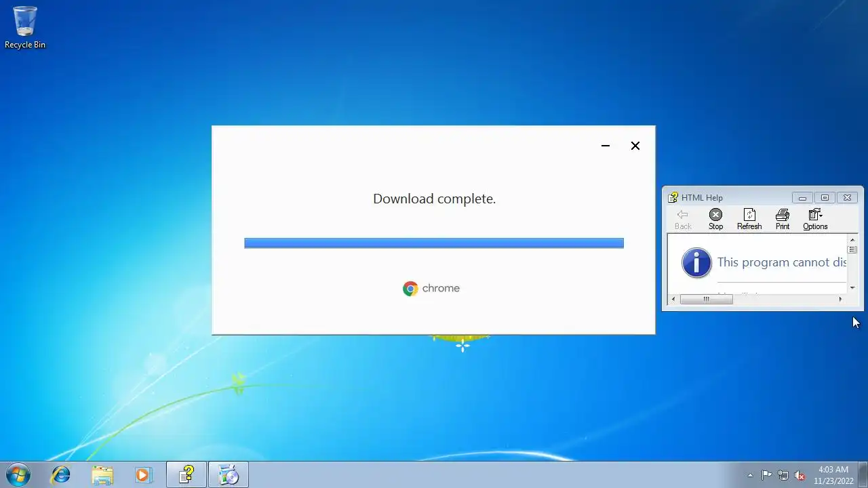The width and height of the screenshot is (868, 488).
Task: Open Action Center flag icon
Action: 766,475
